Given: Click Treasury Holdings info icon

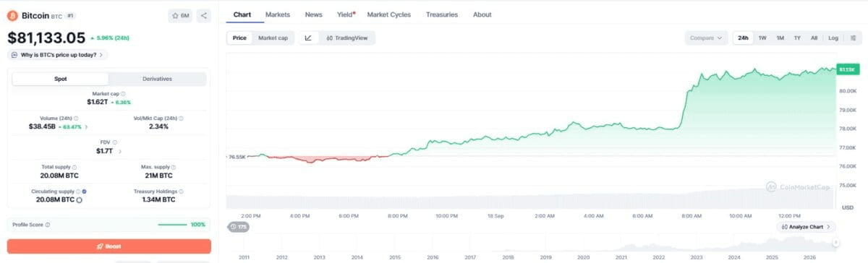Looking at the screenshot, I should pyautogui.click(x=181, y=191).
